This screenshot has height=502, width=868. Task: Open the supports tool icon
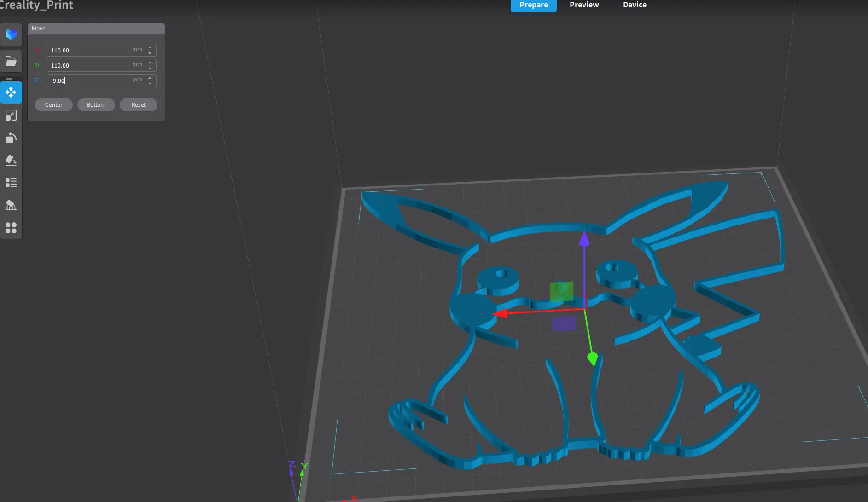11,205
